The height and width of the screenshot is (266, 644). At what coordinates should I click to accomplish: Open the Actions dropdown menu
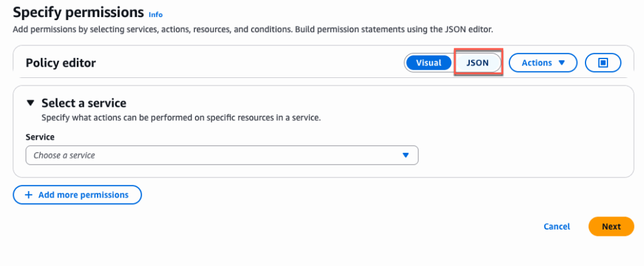(542, 63)
